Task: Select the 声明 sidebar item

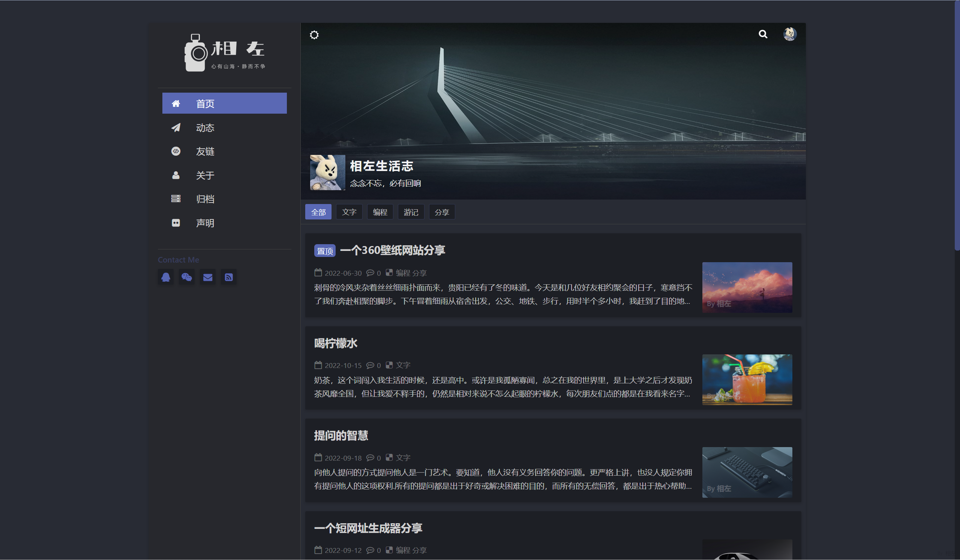Action: tap(205, 223)
